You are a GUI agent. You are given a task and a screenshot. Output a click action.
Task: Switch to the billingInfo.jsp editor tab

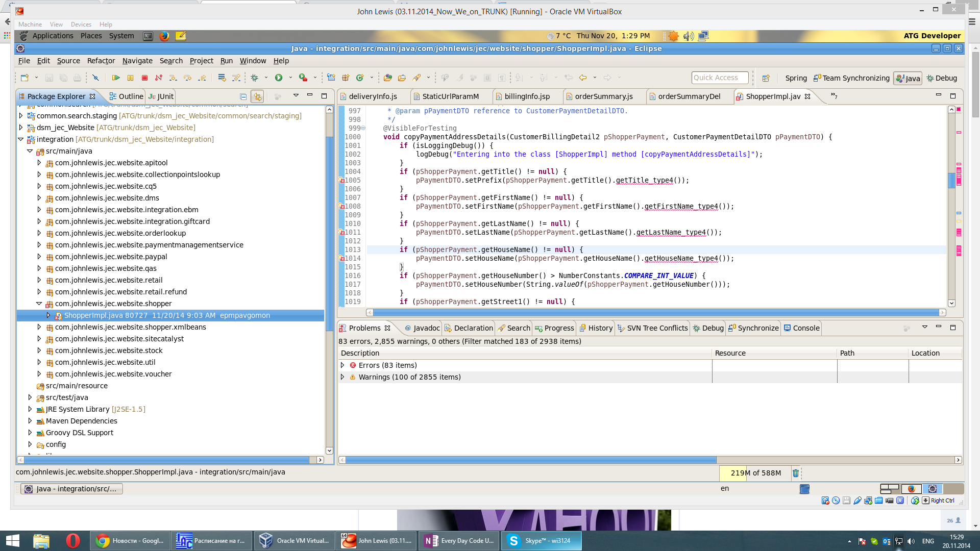[x=527, y=96]
